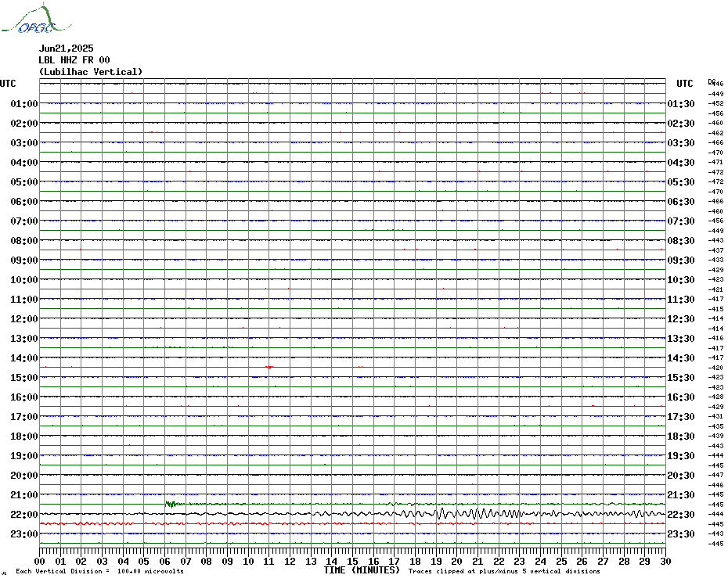The width and height of the screenshot is (728, 582).
Task: Click the Each Vertical Division scale note
Action: point(100,571)
